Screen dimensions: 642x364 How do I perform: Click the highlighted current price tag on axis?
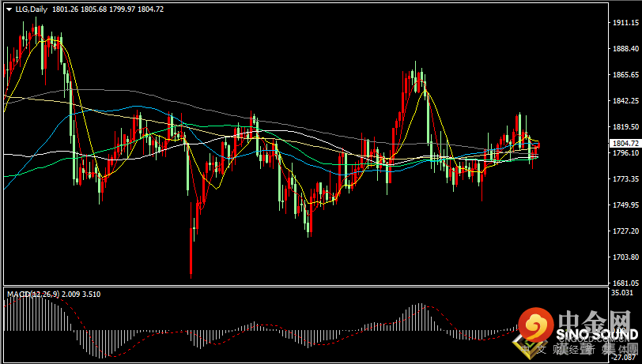(624, 143)
